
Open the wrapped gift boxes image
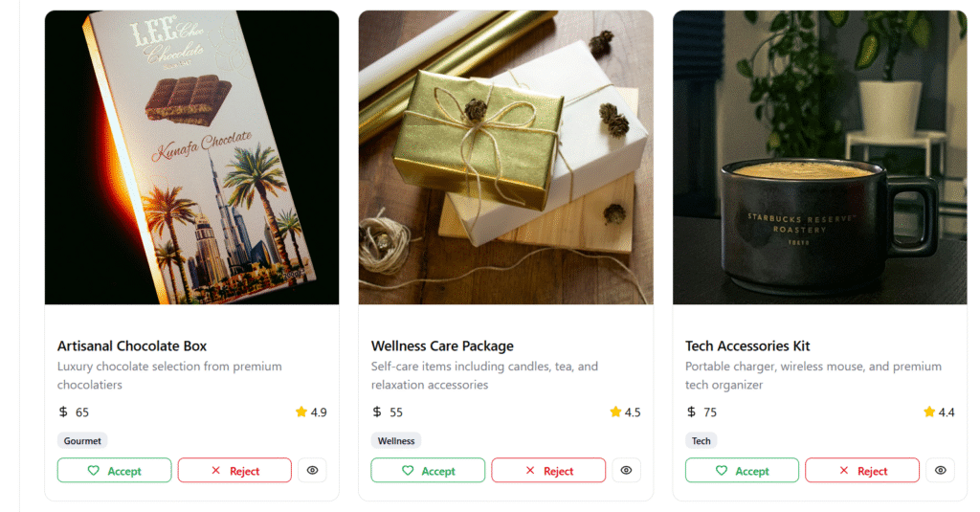505,158
